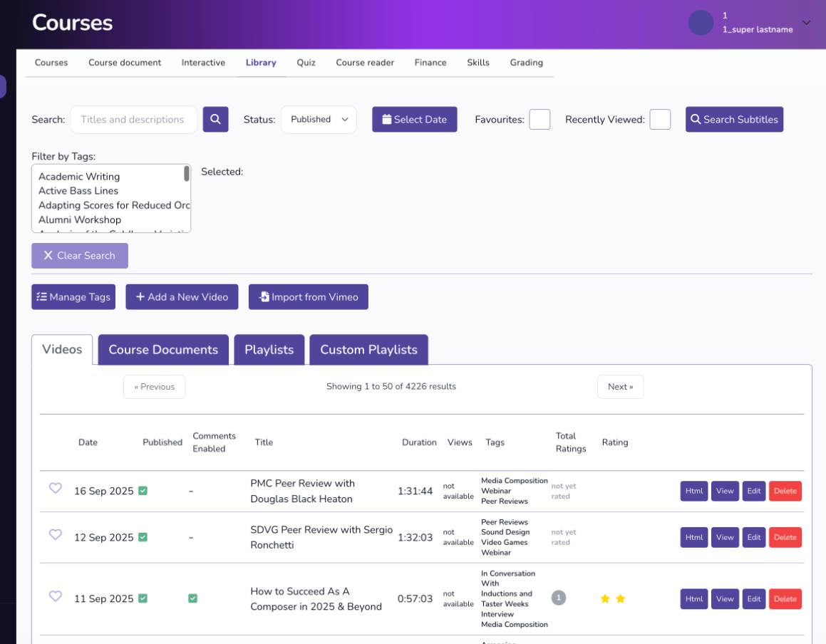The width and height of the screenshot is (826, 644).
Task: Click the tag list scrollbar
Action: coord(187,173)
